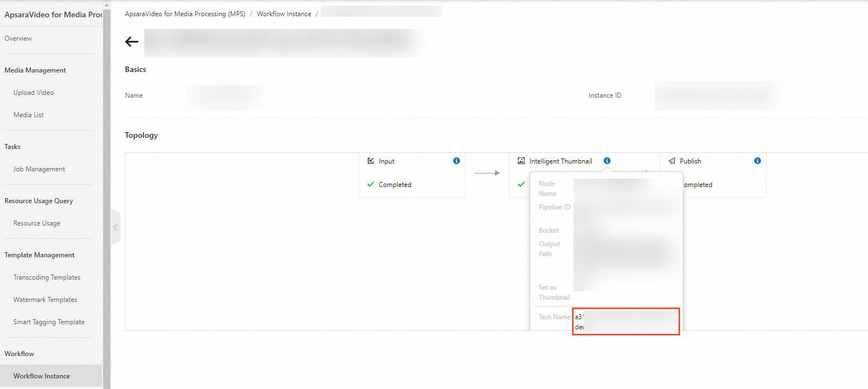The width and height of the screenshot is (868, 389).
Task: Open Smart Tagging Template page
Action: [x=49, y=322]
